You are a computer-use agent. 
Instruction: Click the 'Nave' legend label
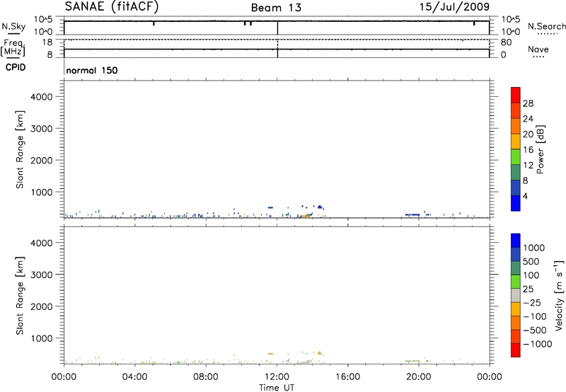538,50
